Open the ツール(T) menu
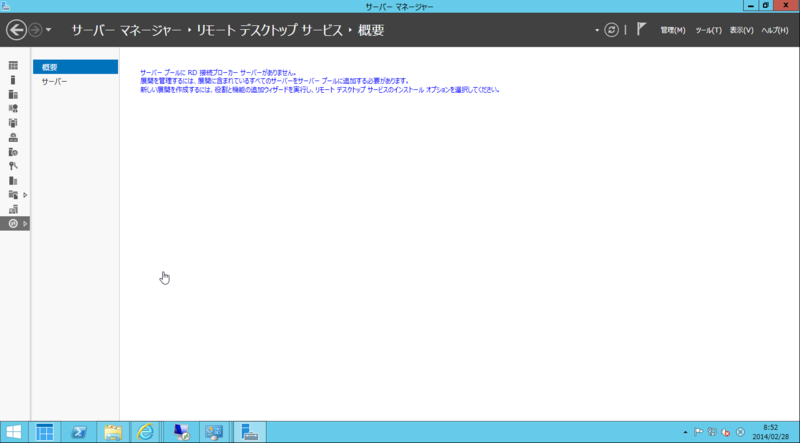The width and height of the screenshot is (800, 443). [x=709, y=30]
